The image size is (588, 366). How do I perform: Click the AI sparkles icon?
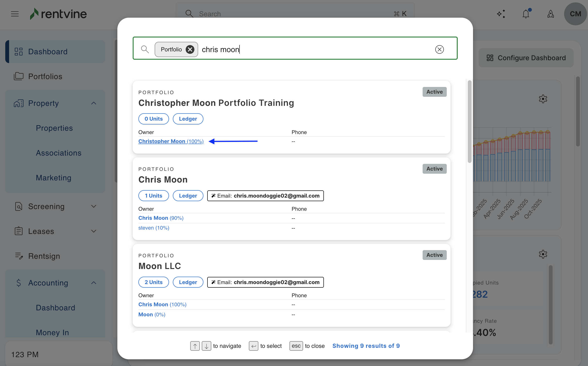(501, 14)
